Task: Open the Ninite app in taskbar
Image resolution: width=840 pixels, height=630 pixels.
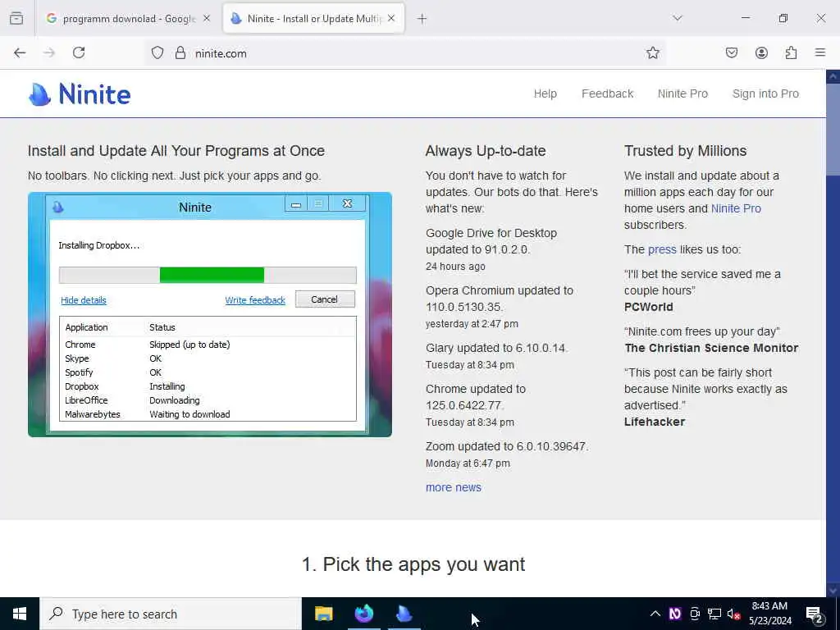Action: [x=404, y=614]
